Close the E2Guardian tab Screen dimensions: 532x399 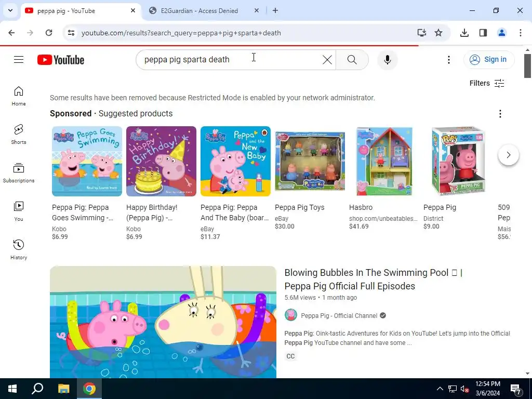[x=257, y=11]
